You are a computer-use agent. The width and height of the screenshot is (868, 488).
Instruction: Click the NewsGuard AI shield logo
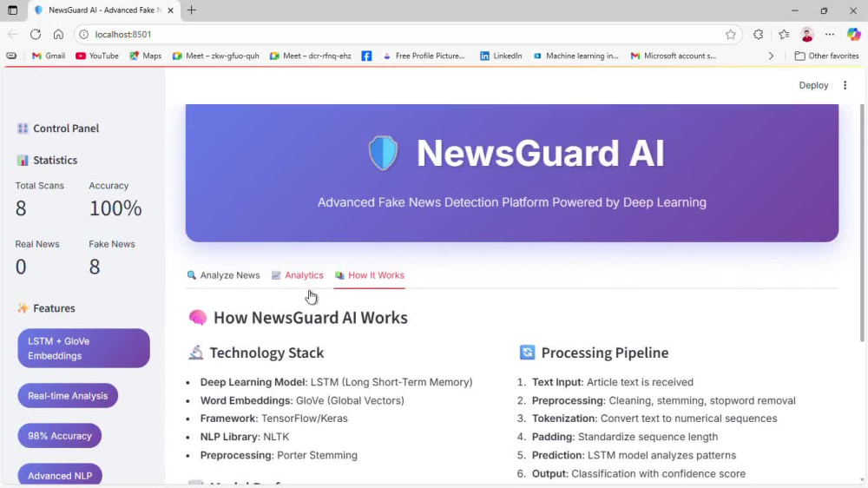tap(383, 153)
